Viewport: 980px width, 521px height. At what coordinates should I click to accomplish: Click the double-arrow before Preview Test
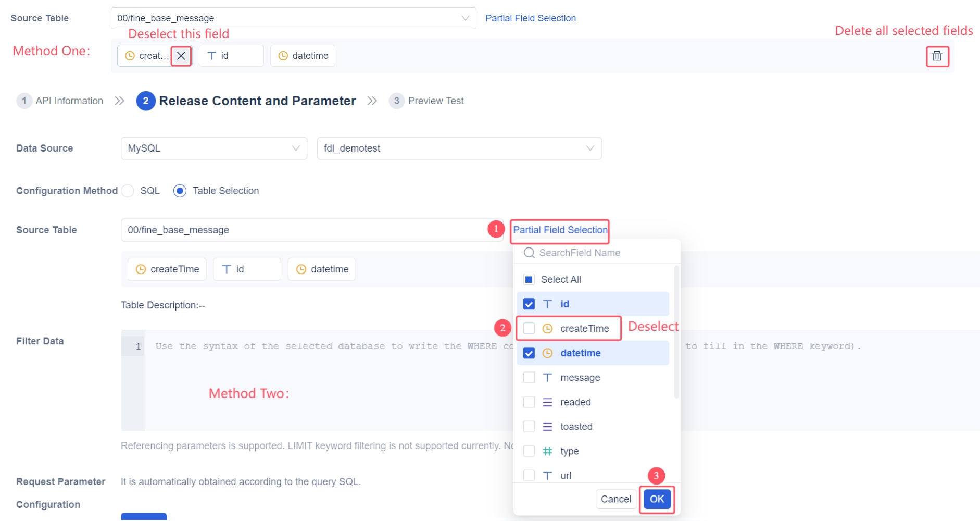[x=372, y=101]
